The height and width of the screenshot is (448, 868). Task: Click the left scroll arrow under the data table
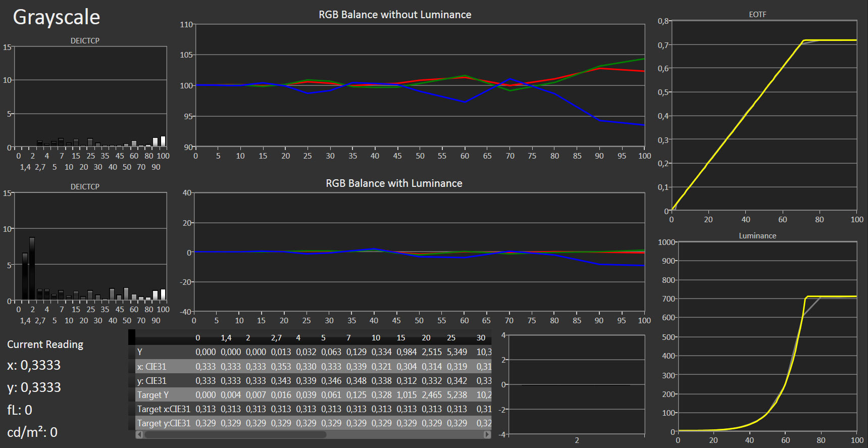tap(139, 434)
